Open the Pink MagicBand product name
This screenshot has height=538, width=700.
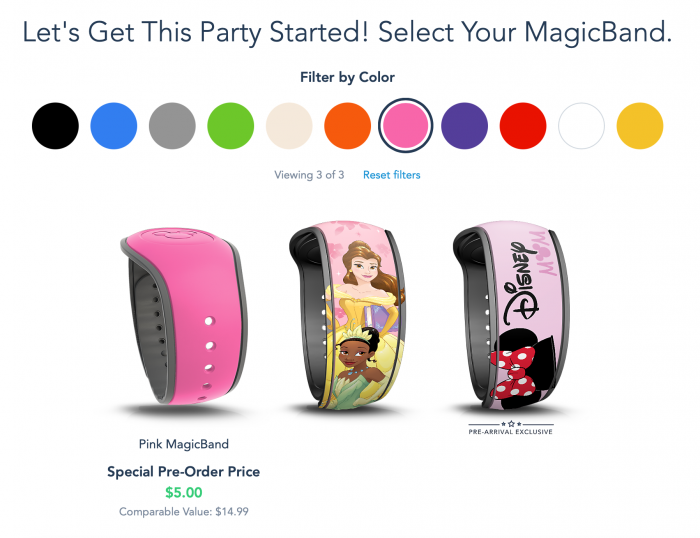coord(184,444)
